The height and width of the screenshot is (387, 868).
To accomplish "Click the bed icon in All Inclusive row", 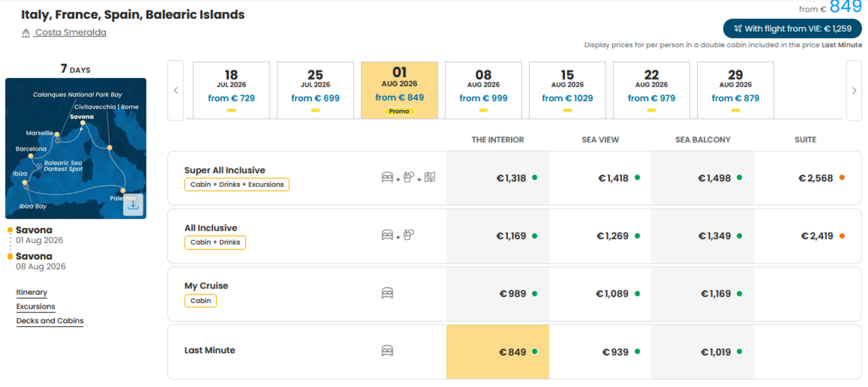I will coord(387,235).
